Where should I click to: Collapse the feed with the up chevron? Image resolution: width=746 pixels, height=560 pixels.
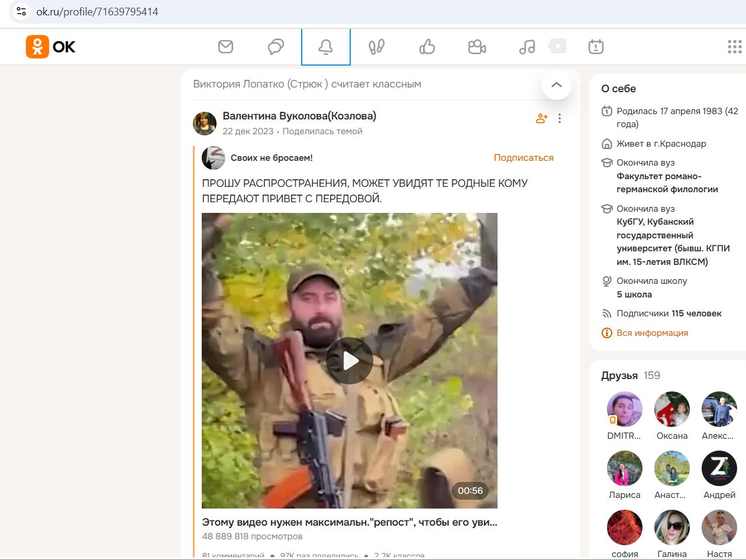[556, 85]
